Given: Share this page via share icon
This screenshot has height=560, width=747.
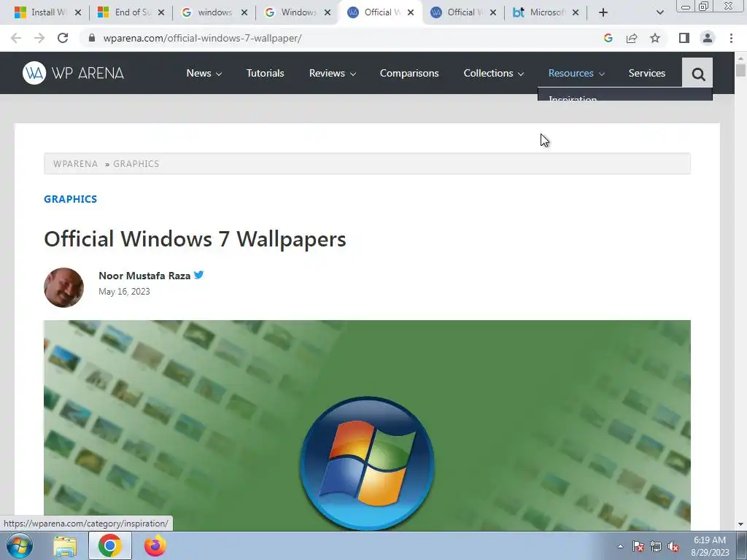Looking at the screenshot, I should coord(632,38).
